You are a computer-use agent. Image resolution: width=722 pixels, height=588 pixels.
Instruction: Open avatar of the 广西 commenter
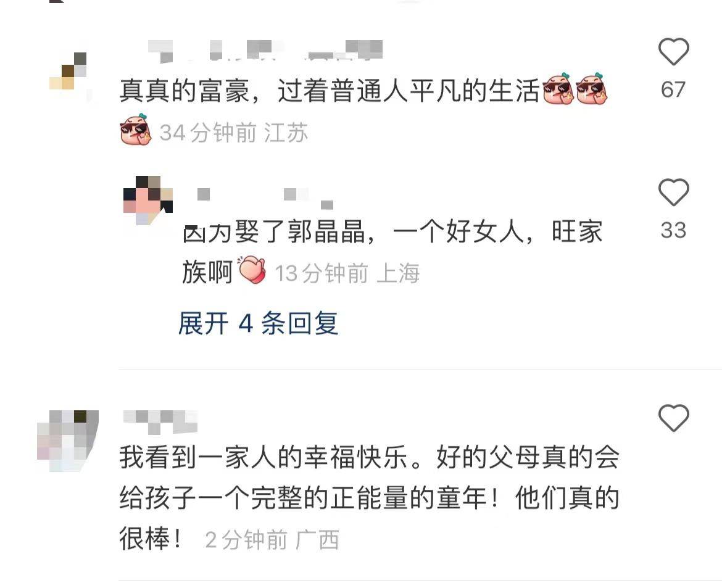tap(68, 441)
